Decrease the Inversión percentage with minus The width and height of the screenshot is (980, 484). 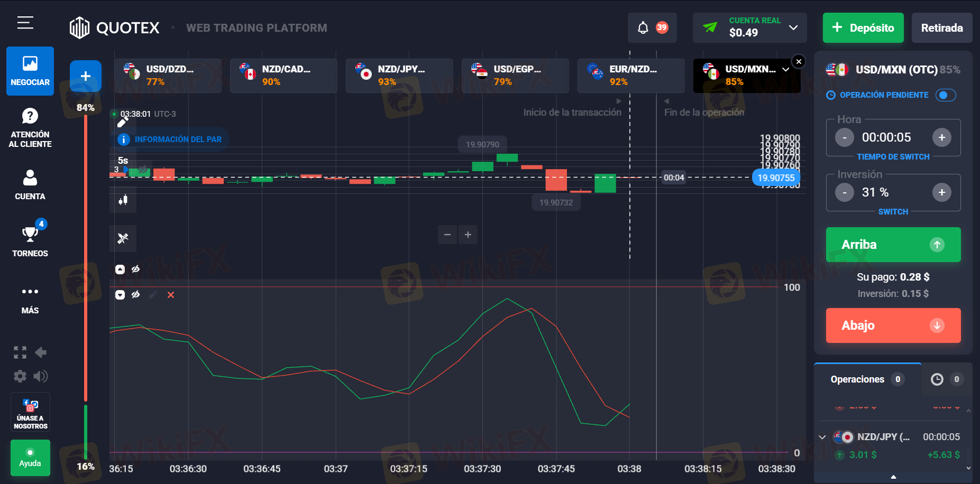point(845,192)
